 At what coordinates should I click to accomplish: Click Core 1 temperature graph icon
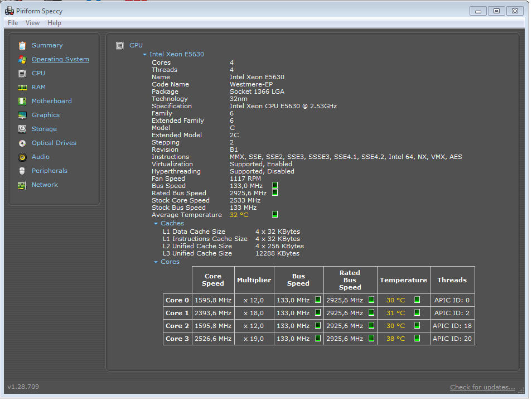pyautogui.click(x=417, y=312)
